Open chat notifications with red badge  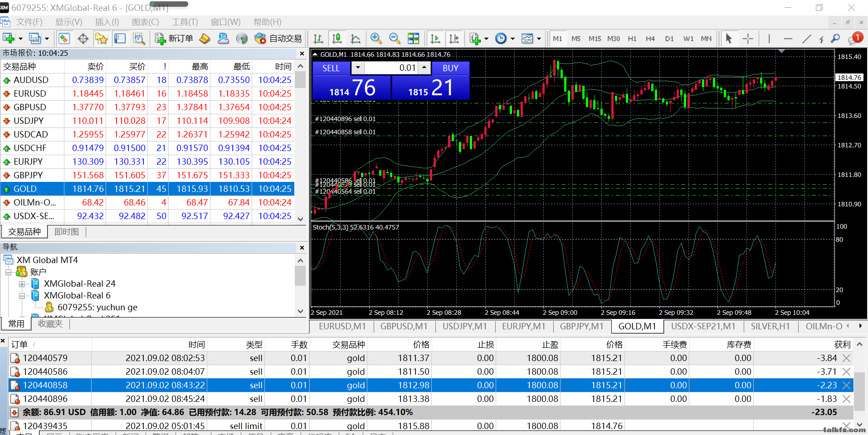tap(855, 39)
